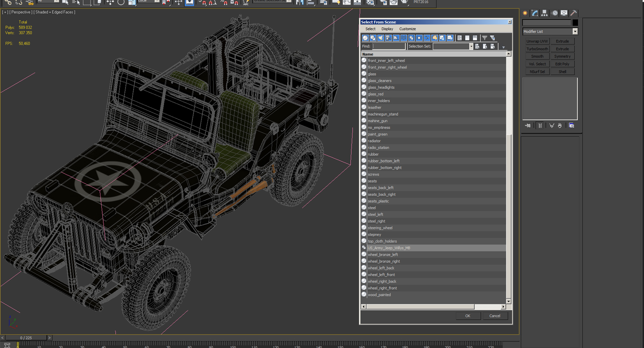Click object list scroll down arrow

coord(508,301)
